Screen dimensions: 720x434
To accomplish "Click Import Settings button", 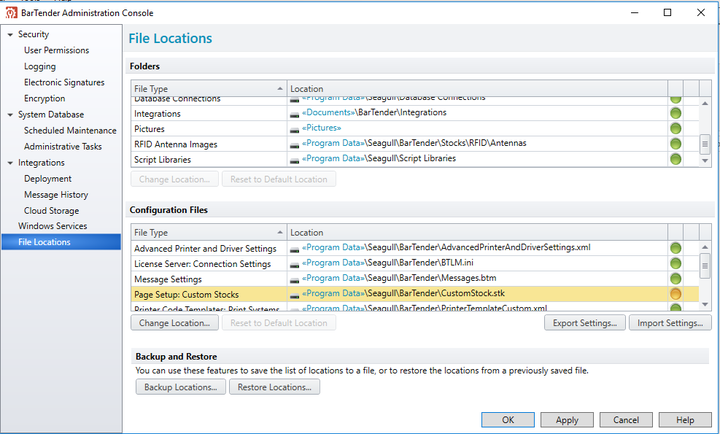I will point(670,323).
